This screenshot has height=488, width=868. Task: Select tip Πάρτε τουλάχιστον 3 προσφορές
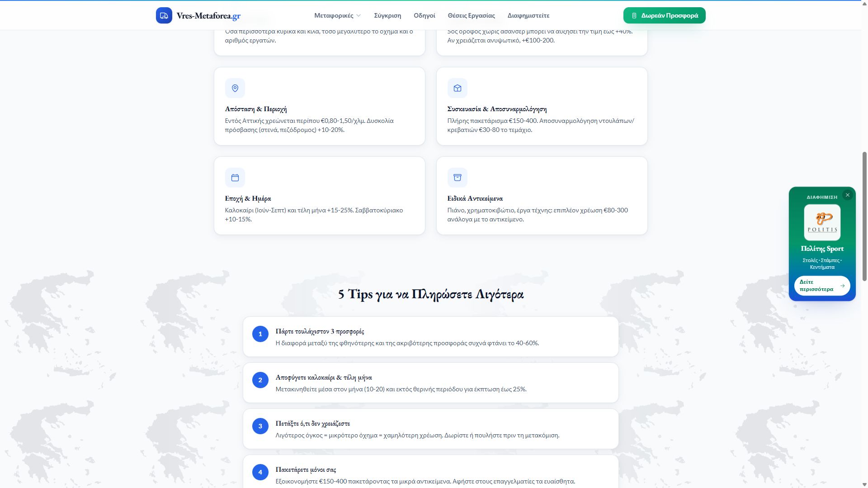coord(320,331)
